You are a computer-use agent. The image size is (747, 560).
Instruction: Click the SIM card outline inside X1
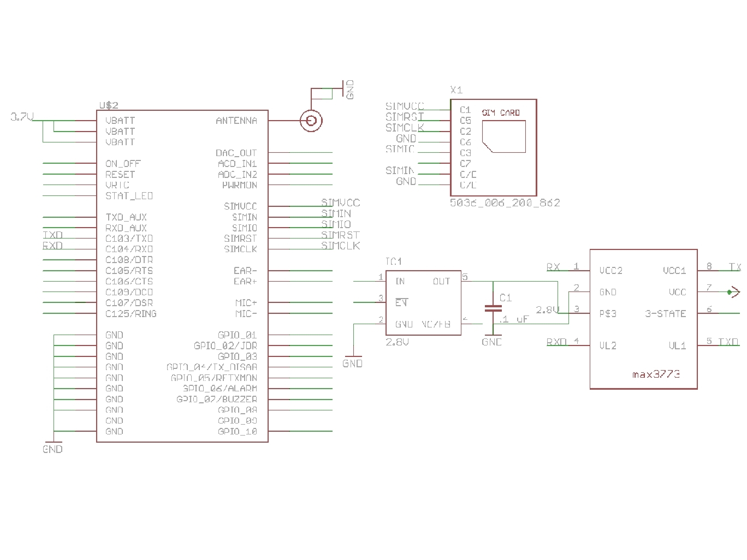pos(505,136)
